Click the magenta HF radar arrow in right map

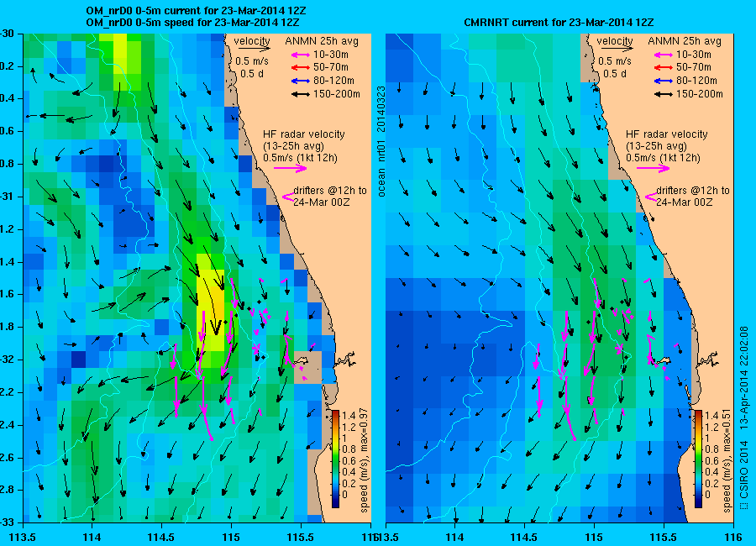pos(653,168)
